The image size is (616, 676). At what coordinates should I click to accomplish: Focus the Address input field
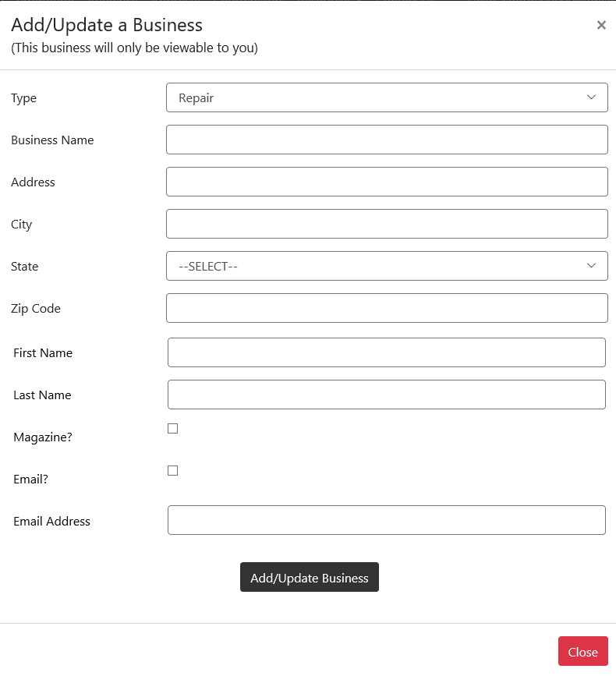[386, 181]
